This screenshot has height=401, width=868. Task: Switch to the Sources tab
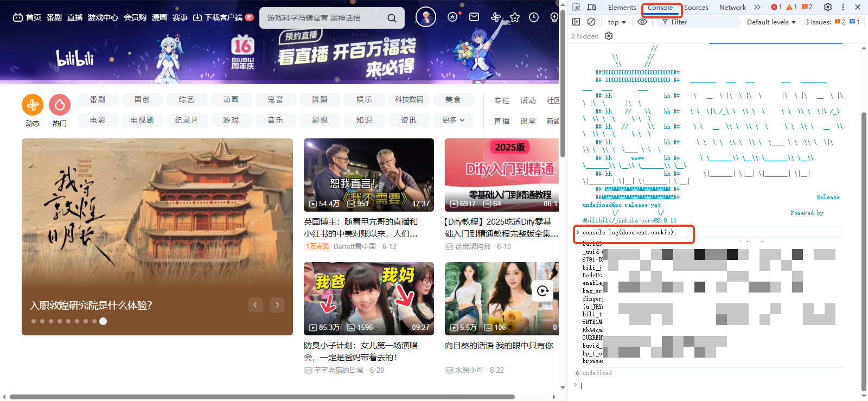(x=696, y=7)
